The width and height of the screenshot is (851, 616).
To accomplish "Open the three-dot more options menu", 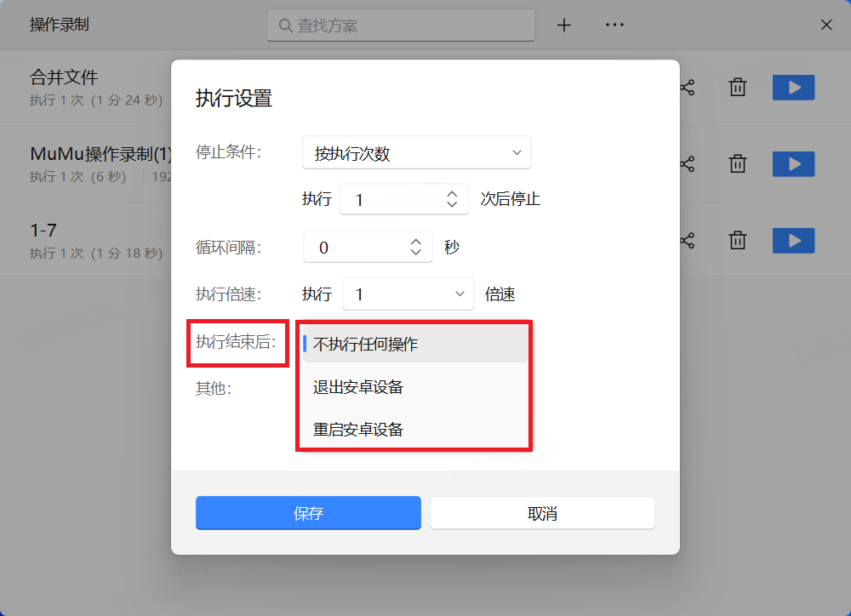I will 614,26.
